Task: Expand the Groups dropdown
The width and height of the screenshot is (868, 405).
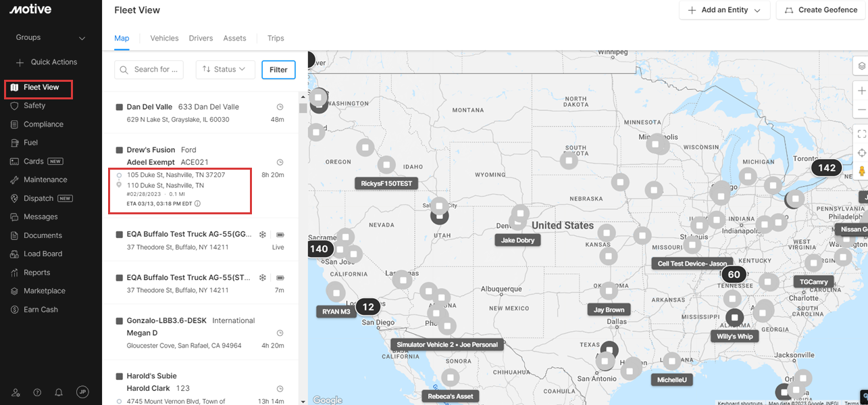Action: click(x=51, y=38)
